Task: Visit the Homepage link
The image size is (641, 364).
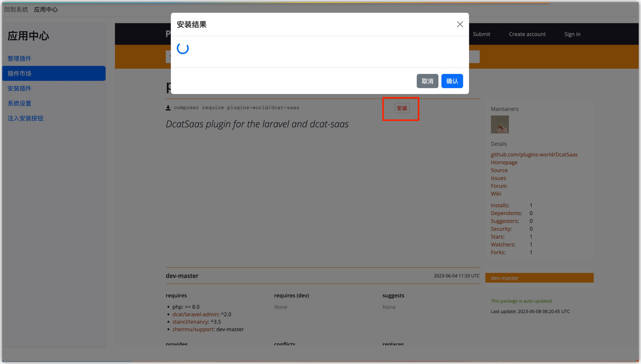Action: (504, 162)
